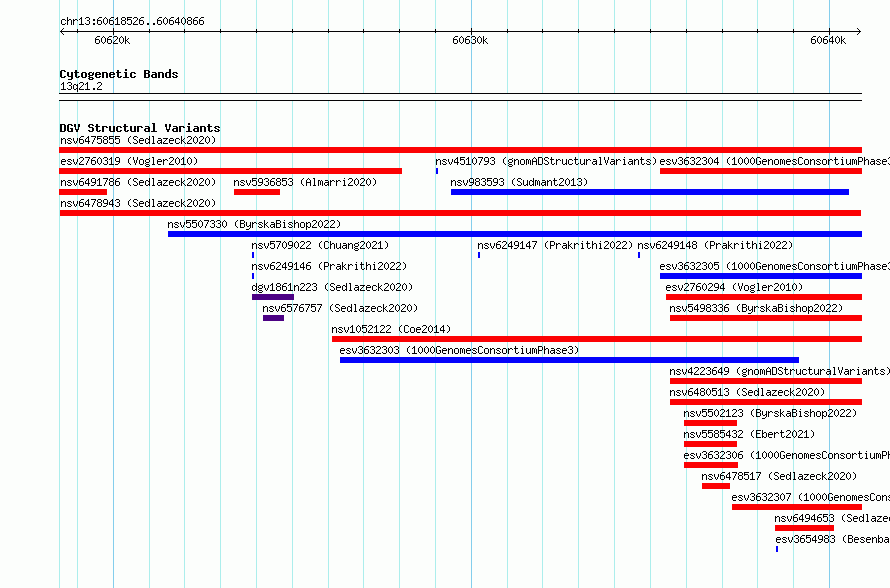Select dgv1861n223 (Sedlazeck2020) label
Viewport: 890px width, 588px height.
tap(332, 287)
